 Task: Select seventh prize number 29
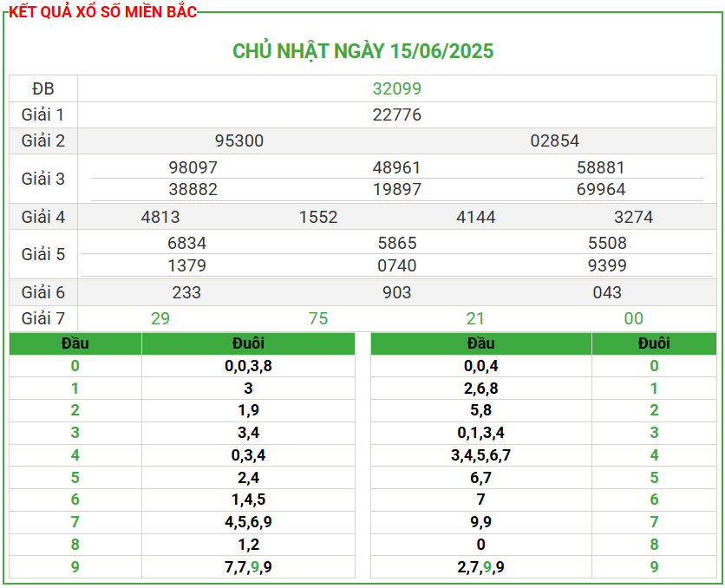coord(160,318)
